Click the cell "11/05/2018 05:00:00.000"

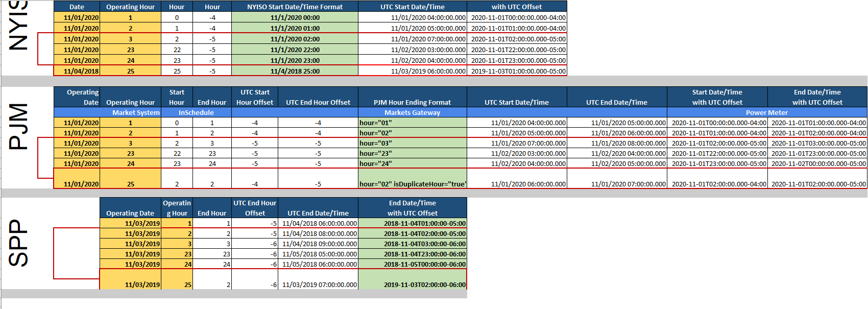point(318,254)
